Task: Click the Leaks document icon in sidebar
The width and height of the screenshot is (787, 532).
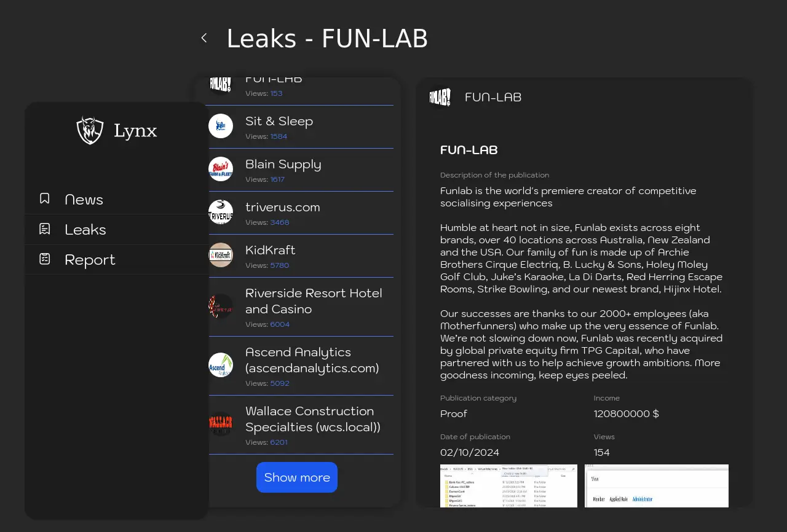Action: coord(45,229)
